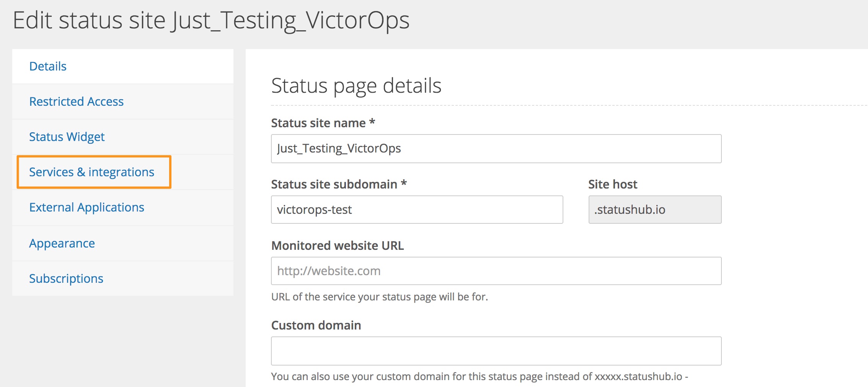
Task: Click the custom domain help text
Action: point(480,377)
